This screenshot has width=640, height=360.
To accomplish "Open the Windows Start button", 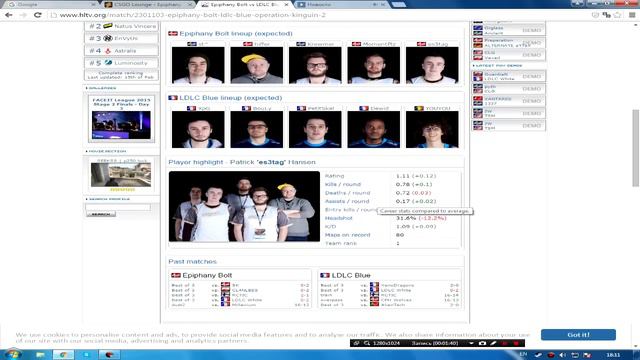I will click(x=12, y=354).
